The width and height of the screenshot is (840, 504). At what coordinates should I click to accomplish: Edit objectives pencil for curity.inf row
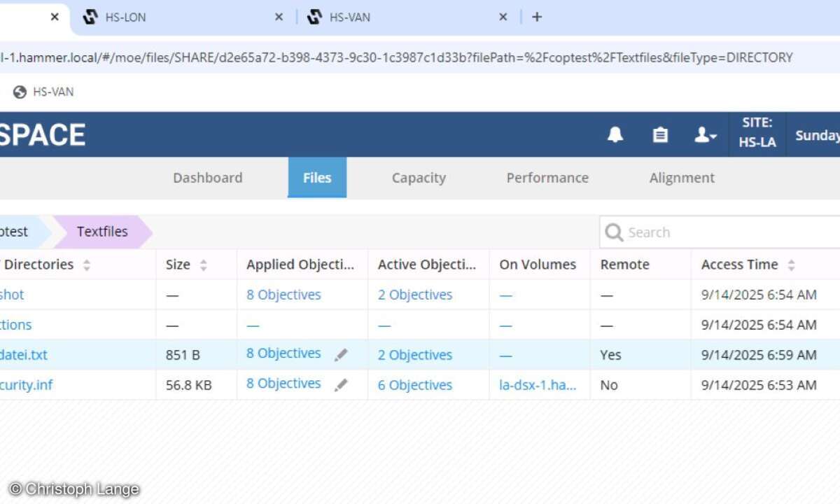[x=341, y=385]
